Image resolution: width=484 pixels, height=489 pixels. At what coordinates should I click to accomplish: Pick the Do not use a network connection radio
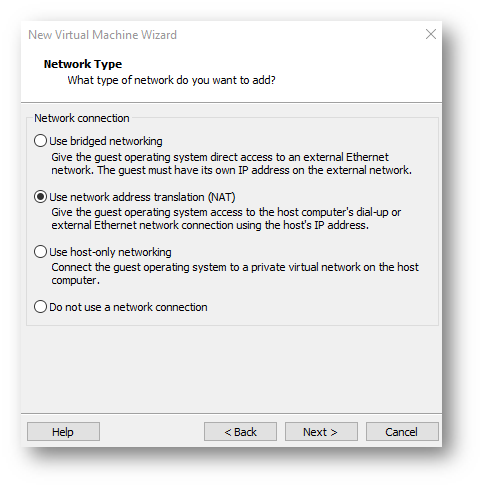point(40,307)
